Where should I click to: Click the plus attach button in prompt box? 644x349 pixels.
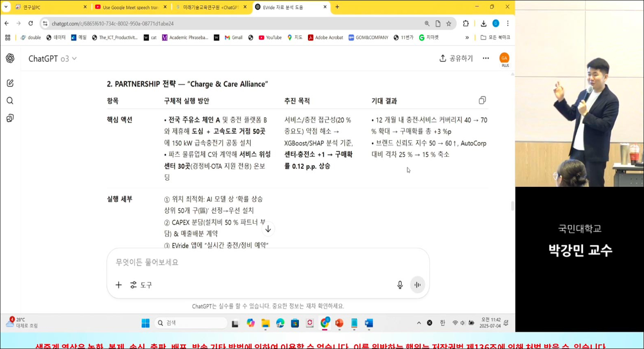pos(118,285)
